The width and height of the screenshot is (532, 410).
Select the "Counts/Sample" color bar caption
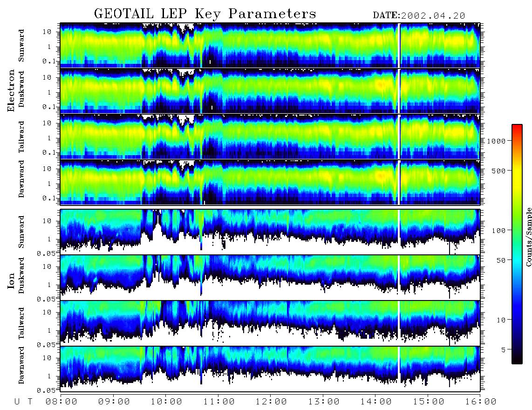pos(528,237)
